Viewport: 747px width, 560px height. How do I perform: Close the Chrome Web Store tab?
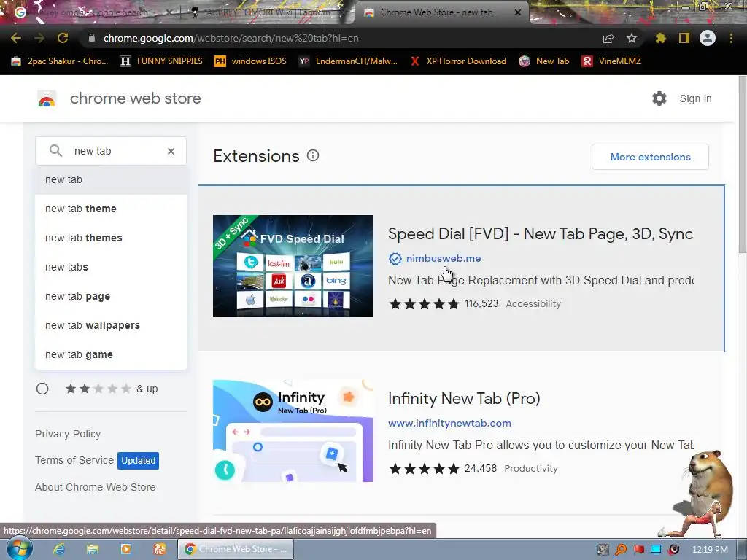518,12
